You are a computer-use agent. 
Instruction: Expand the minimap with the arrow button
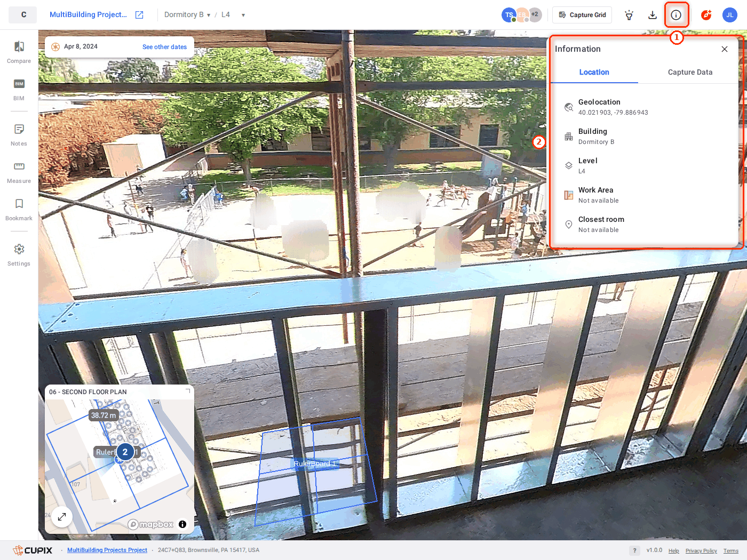(62, 516)
